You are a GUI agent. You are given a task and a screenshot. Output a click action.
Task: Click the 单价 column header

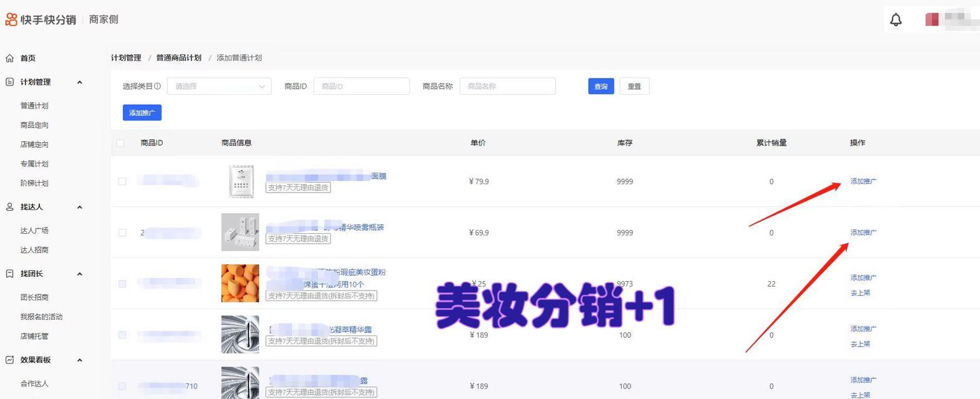pyautogui.click(x=478, y=143)
